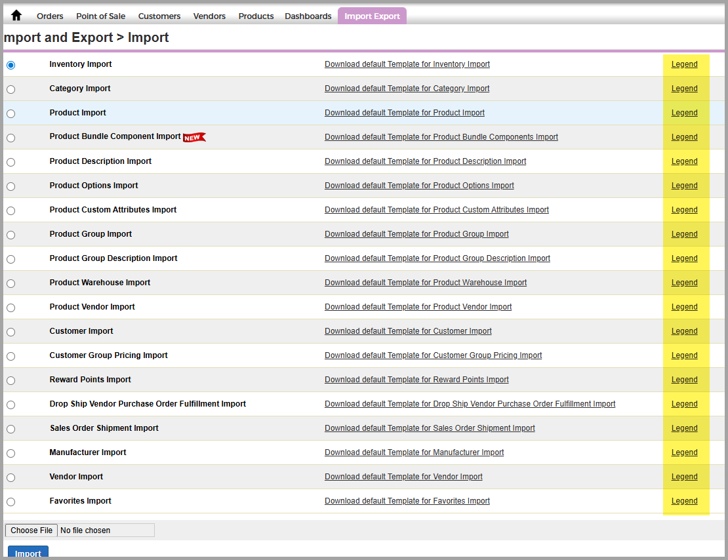This screenshot has width=728, height=560.
Task: Select the Product Group Import radio button
Action: pos(10,235)
